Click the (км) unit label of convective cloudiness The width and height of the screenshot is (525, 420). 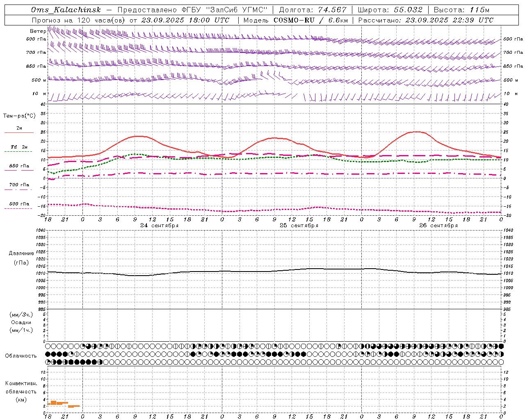click(x=21, y=399)
